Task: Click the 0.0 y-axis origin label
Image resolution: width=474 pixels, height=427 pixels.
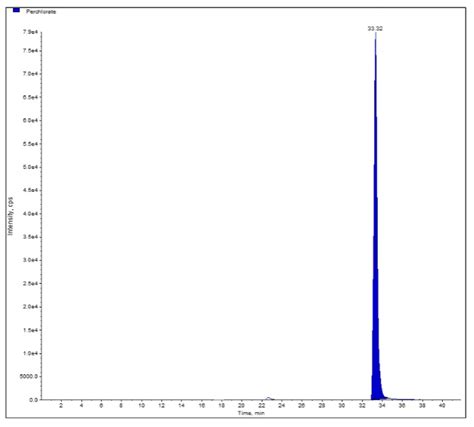Action: point(34,400)
